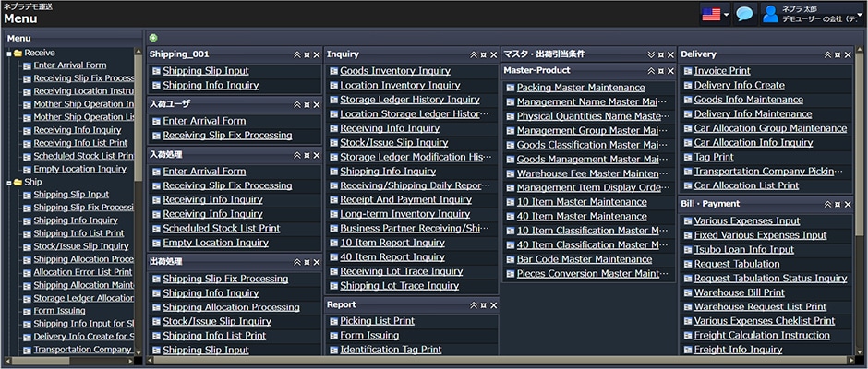Pin the Inquiry panel

483,54
